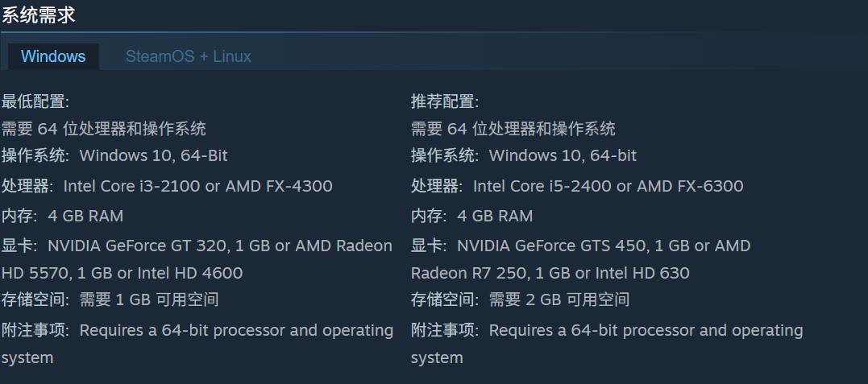Select the Intel Core i3-2100 processor line
868x384 pixels.
click(x=167, y=186)
